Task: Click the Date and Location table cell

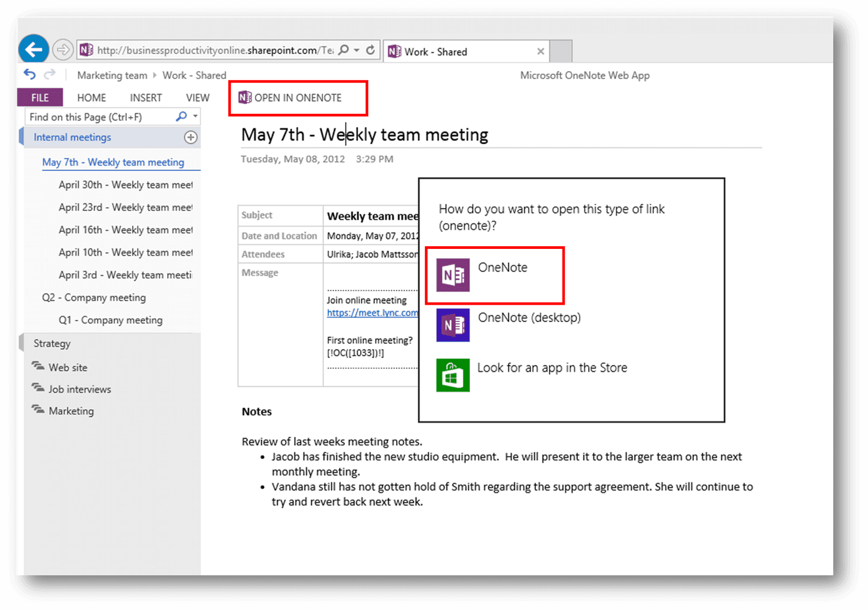Action: (280, 236)
